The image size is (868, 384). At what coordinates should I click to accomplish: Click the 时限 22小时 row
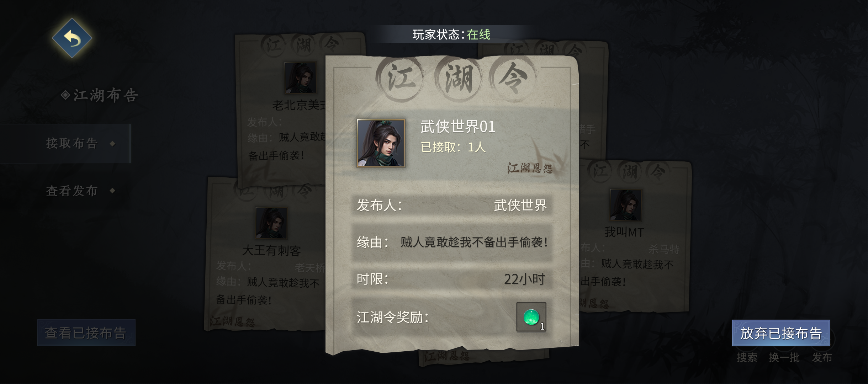click(452, 279)
